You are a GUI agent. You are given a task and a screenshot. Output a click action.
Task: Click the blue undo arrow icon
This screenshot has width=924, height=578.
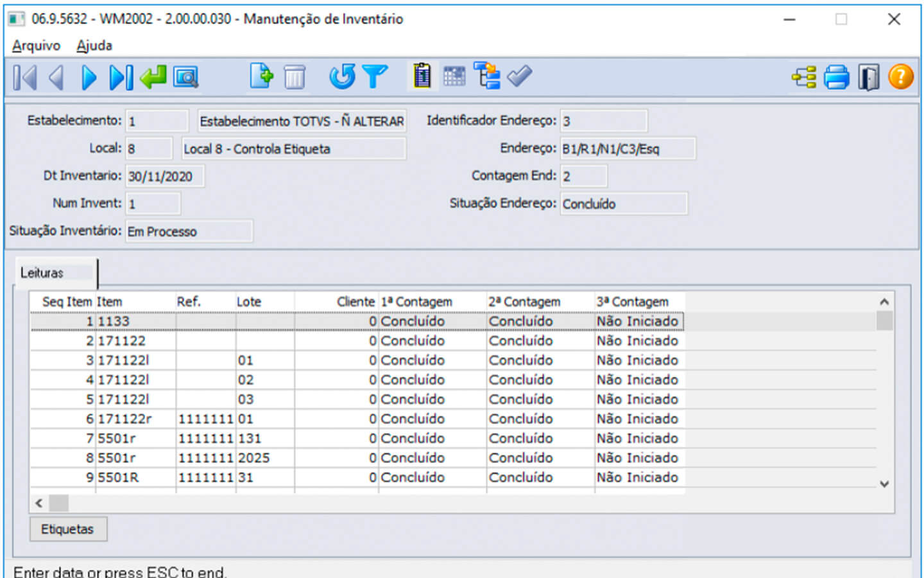click(x=342, y=76)
